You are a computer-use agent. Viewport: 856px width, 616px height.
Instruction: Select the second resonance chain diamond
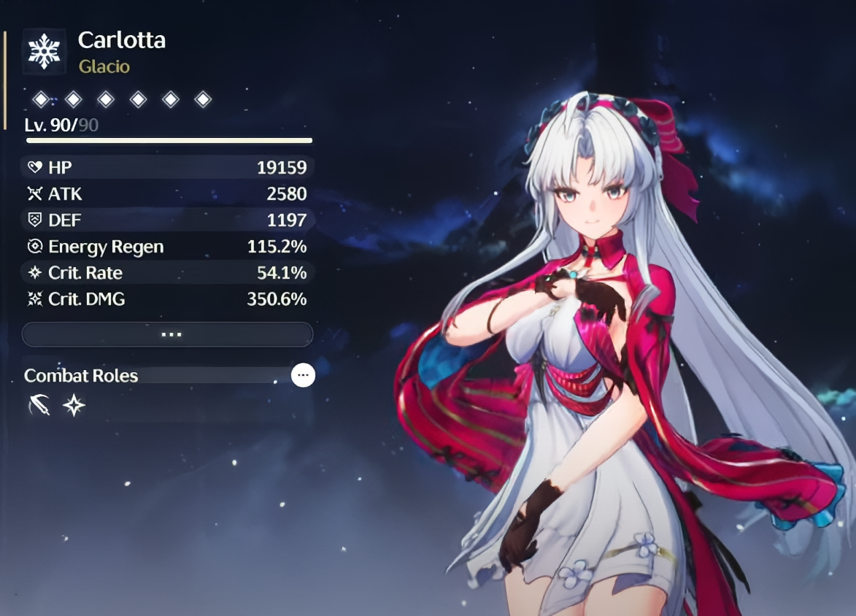tap(74, 99)
